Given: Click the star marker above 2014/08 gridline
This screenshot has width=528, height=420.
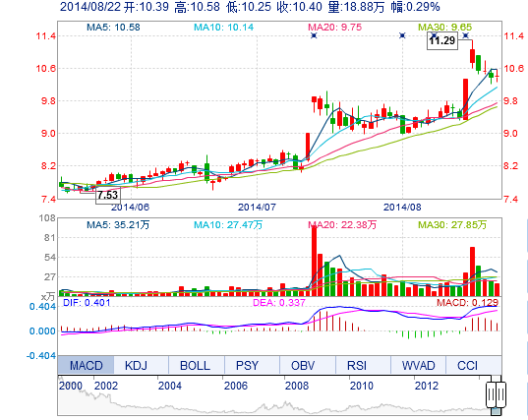Looking at the screenshot, I should [402, 35].
